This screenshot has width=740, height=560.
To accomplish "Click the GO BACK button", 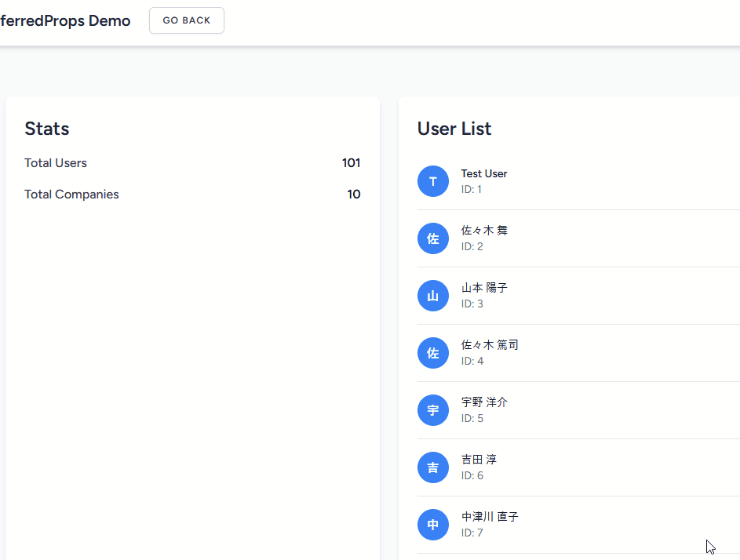I will 187,20.
